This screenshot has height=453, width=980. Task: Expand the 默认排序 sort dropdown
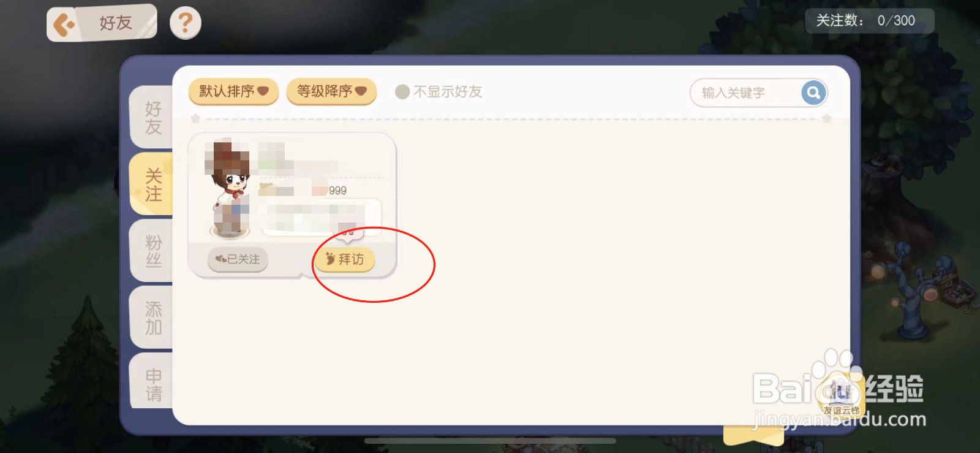pyautogui.click(x=233, y=91)
